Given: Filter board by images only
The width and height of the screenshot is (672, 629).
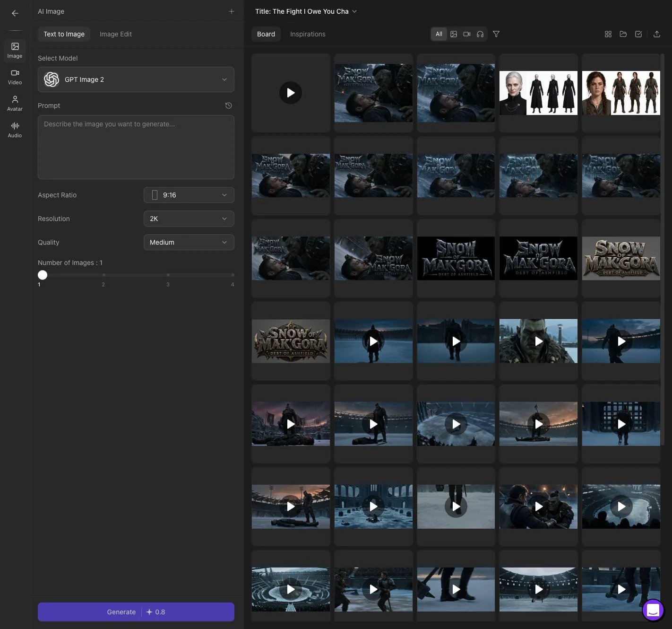Looking at the screenshot, I should click(454, 34).
